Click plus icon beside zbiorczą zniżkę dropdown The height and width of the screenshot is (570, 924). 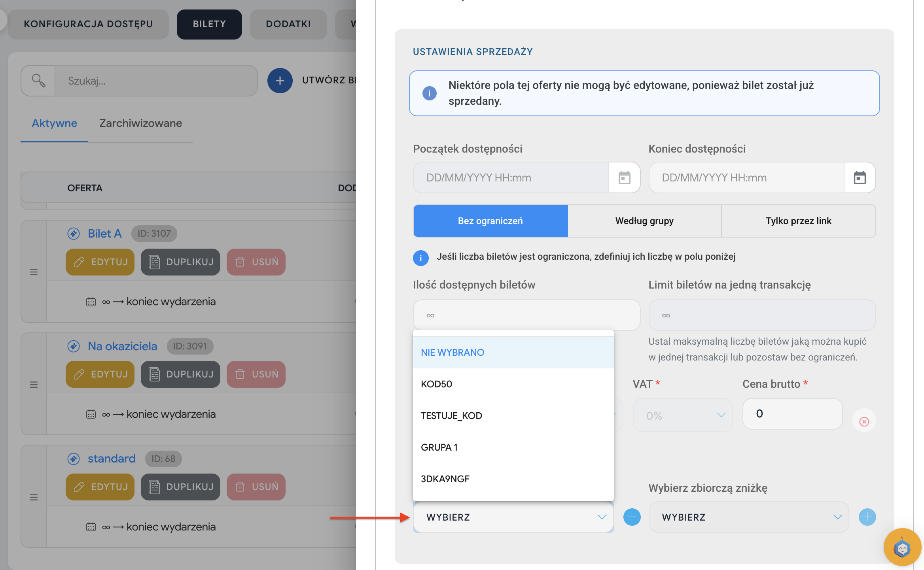pos(867,517)
